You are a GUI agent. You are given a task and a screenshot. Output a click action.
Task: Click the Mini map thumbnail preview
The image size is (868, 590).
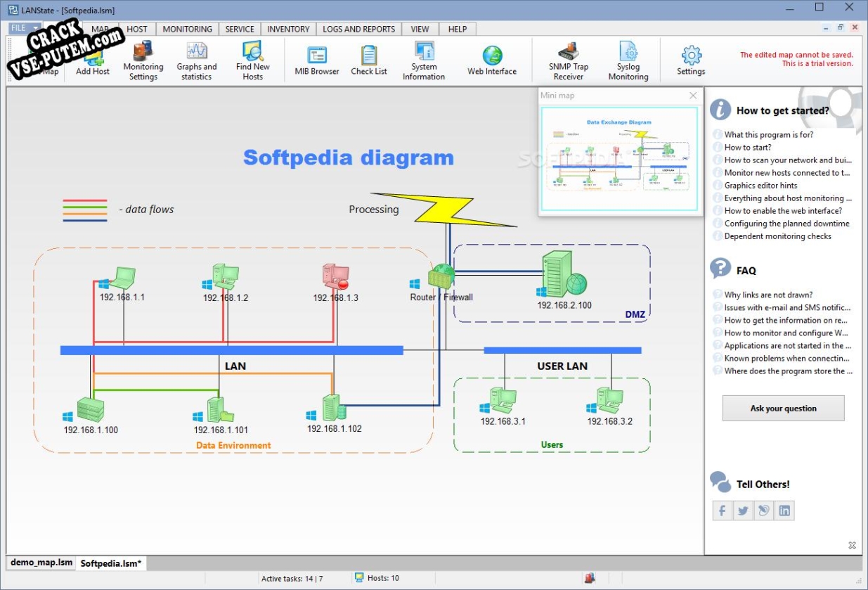click(619, 159)
